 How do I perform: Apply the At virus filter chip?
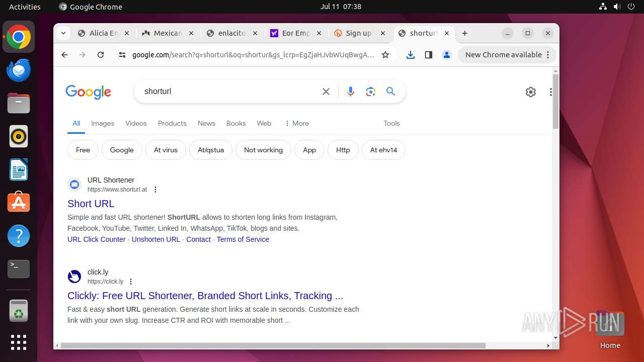(x=166, y=150)
